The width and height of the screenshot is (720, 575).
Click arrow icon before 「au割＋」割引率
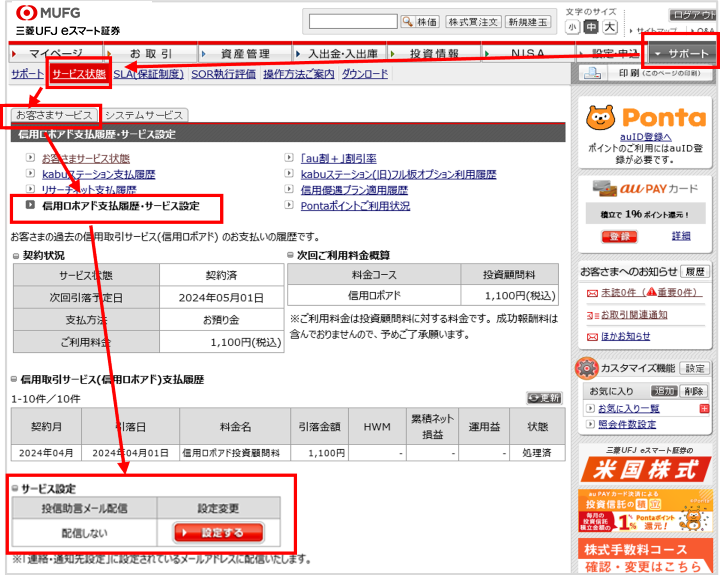(x=289, y=158)
